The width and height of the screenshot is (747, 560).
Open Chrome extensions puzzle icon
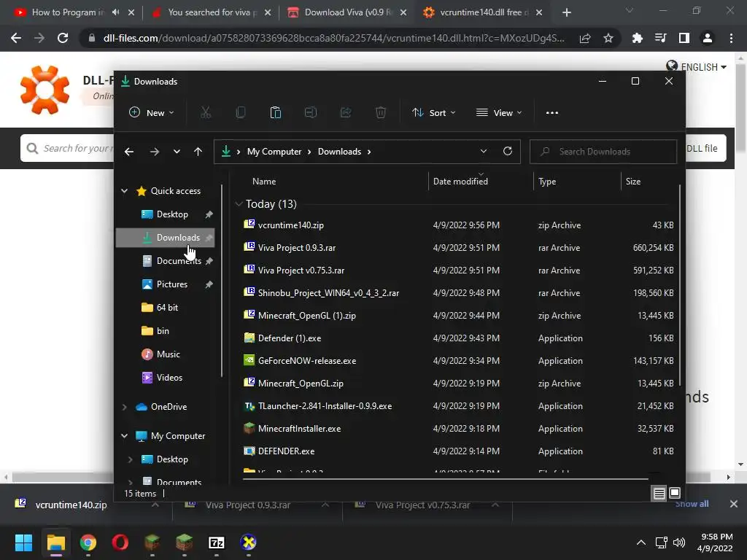(638, 38)
